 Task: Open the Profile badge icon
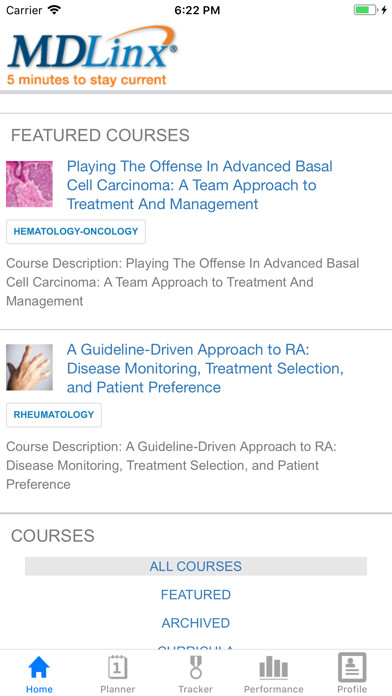[x=352, y=667]
